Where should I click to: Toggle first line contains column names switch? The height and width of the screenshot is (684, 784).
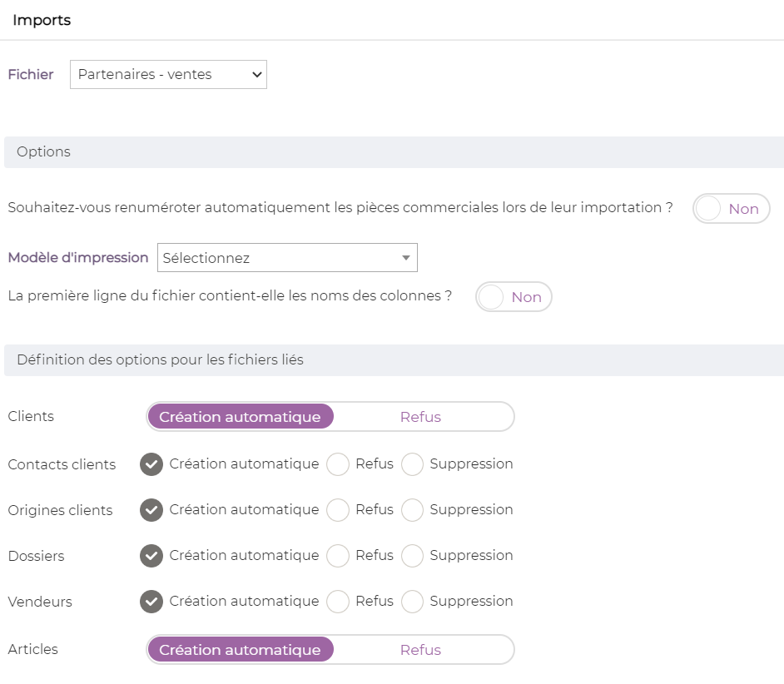tap(514, 297)
